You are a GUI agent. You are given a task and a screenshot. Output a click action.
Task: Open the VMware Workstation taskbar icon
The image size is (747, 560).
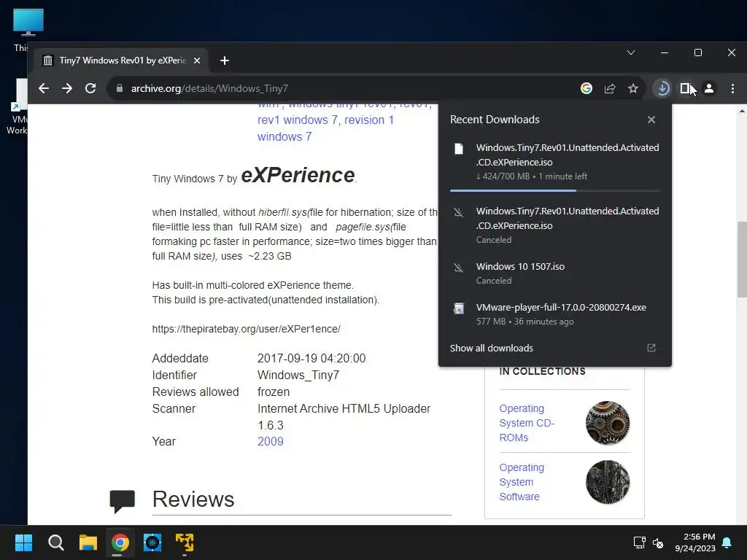click(185, 542)
